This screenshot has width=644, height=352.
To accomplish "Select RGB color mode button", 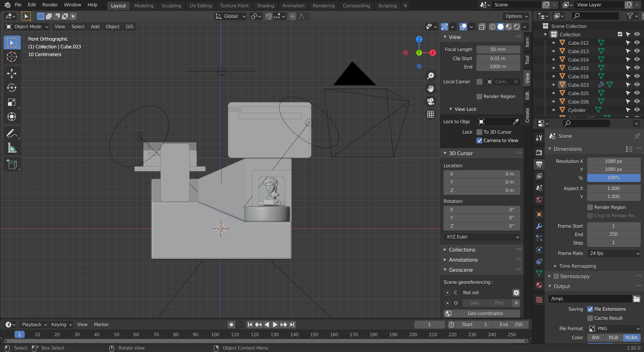I will tap(613, 338).
